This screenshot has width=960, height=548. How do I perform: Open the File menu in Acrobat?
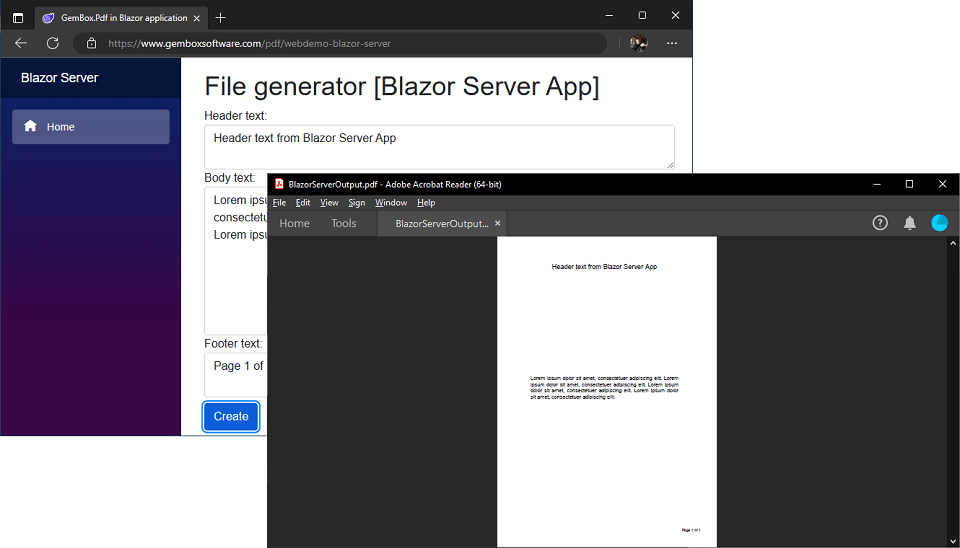coord(279,203)
